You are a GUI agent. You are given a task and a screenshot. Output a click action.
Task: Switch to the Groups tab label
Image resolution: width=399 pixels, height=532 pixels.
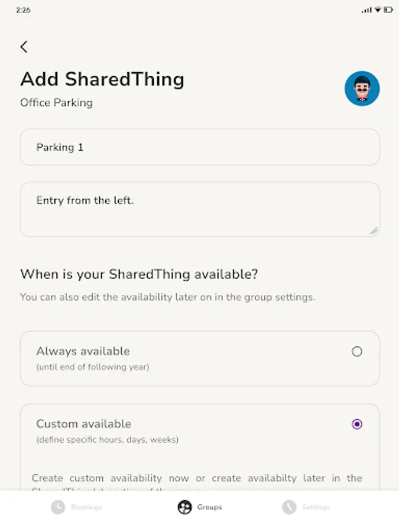209,507
